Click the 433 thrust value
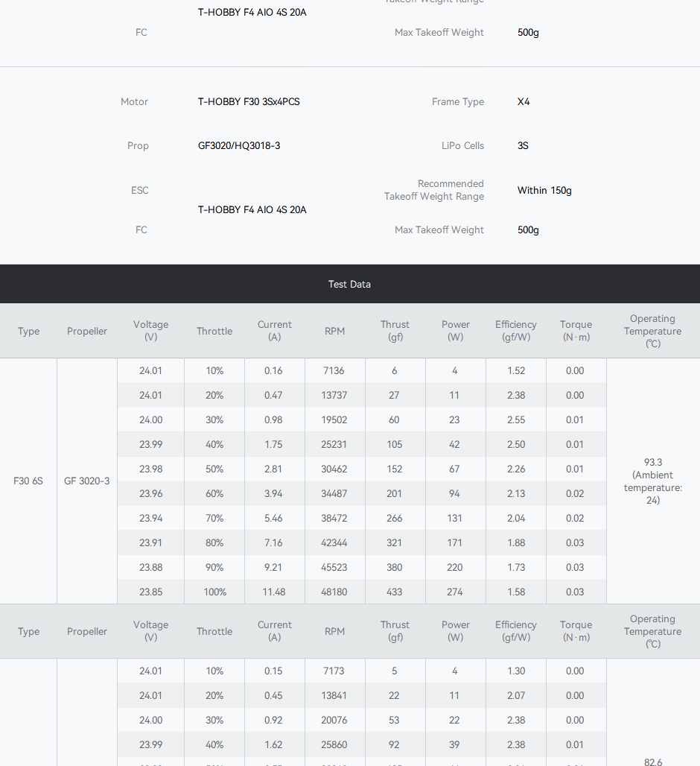The height and width of the screenshot is (766, 700). tap(394, 592)
